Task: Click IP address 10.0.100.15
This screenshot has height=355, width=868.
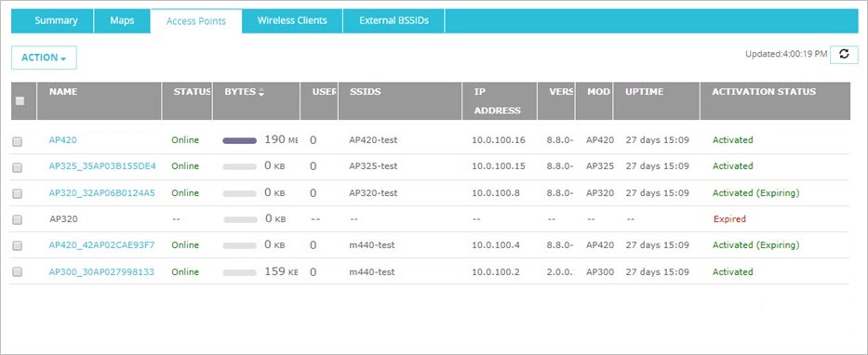Action: 499,166
